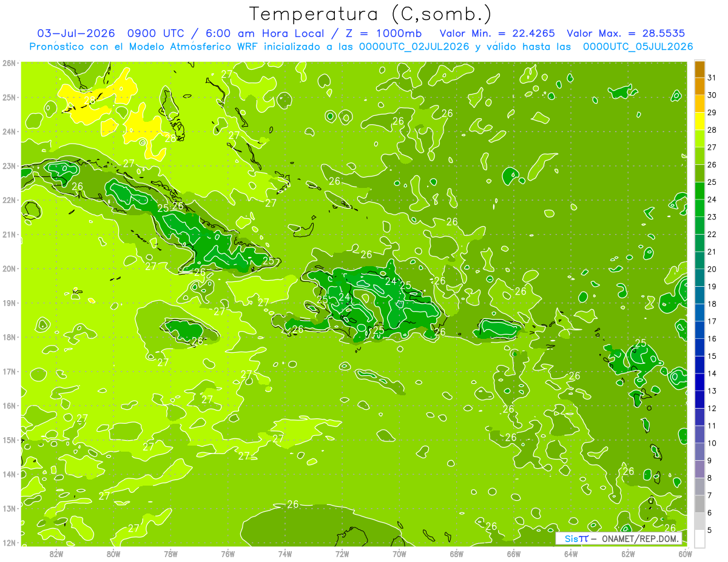The width and height of the screenshot is (728, 562).
Task: Click the "22N" latitude axis label
Action: (9, 200)
